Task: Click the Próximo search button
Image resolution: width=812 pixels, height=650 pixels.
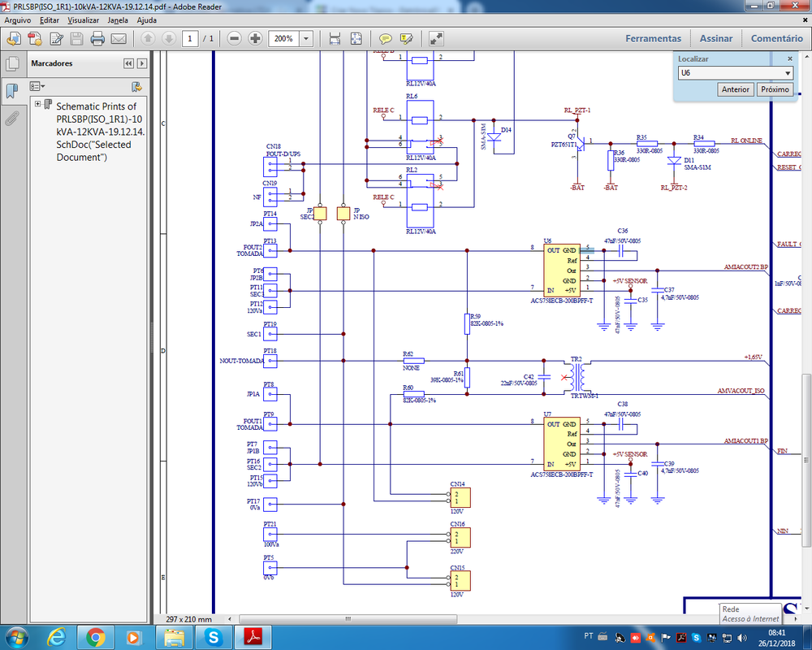Action: click(x=775, y=89)
